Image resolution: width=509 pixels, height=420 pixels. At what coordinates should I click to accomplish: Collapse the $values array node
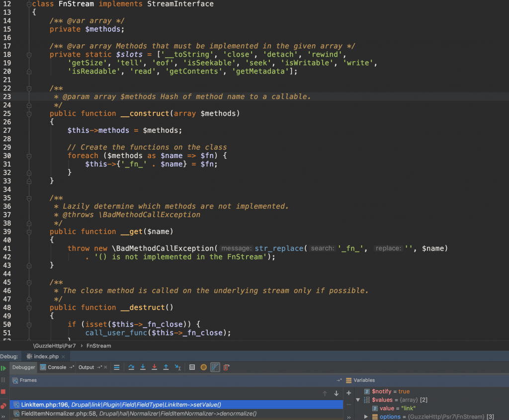[x=358, y=400]
